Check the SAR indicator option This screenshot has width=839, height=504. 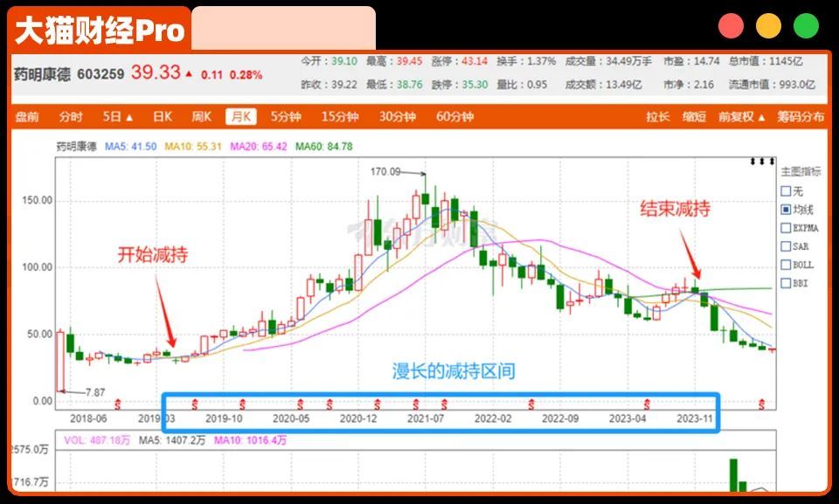pyautogui.click(x=786, y=246)
